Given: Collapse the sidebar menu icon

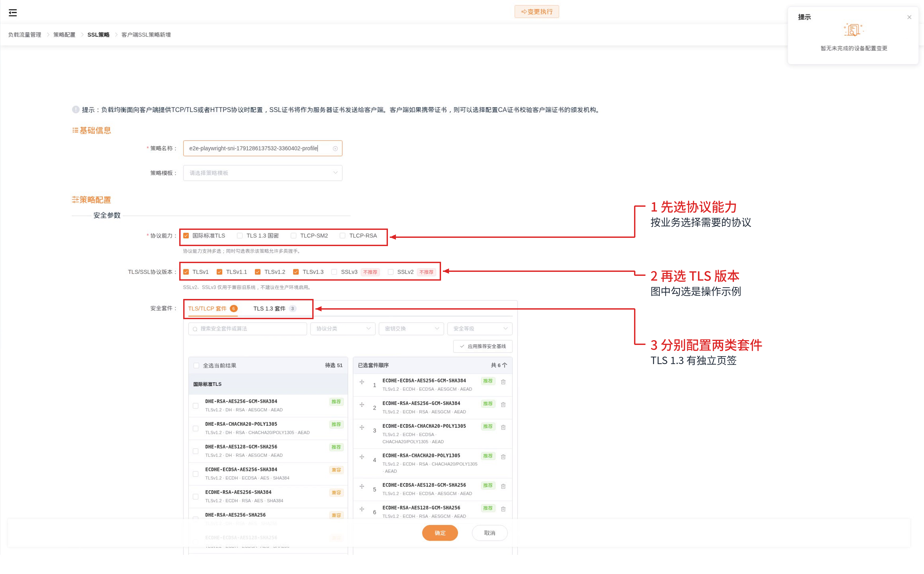Looking at the screenshot, I should 13,12.
